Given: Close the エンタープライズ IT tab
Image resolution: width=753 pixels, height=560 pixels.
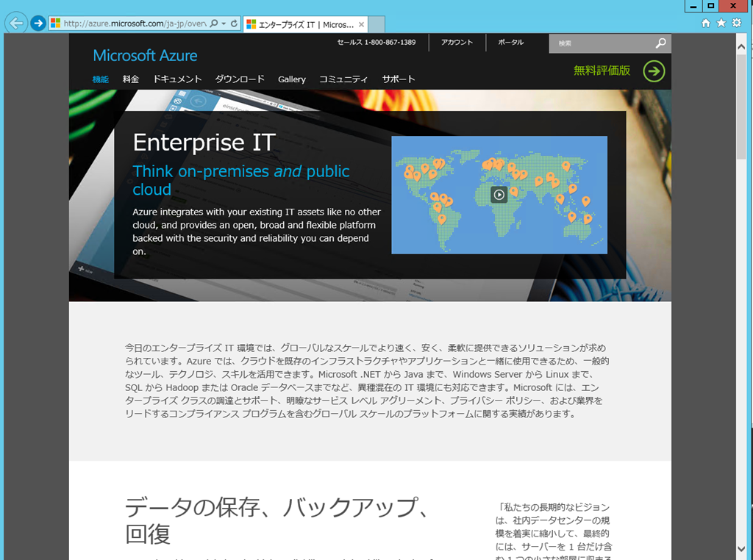Looking at the screenshot, I should [361, 24].
